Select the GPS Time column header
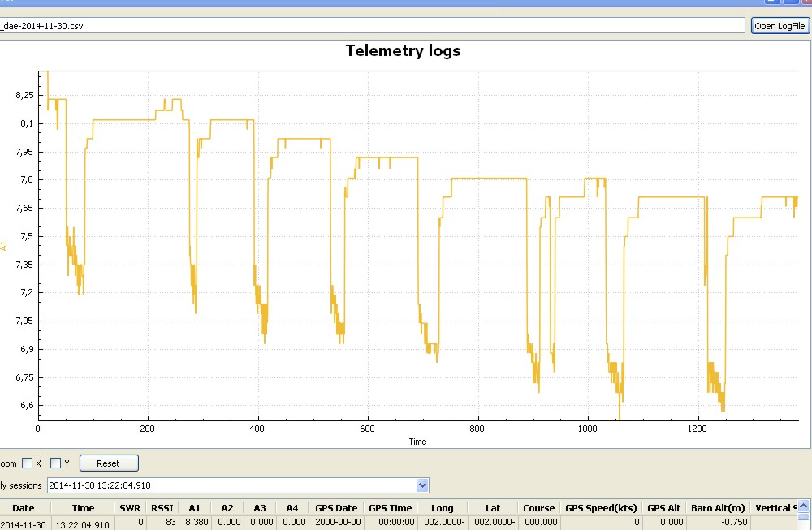Screen dimensions: 812x530 (391, 508)
